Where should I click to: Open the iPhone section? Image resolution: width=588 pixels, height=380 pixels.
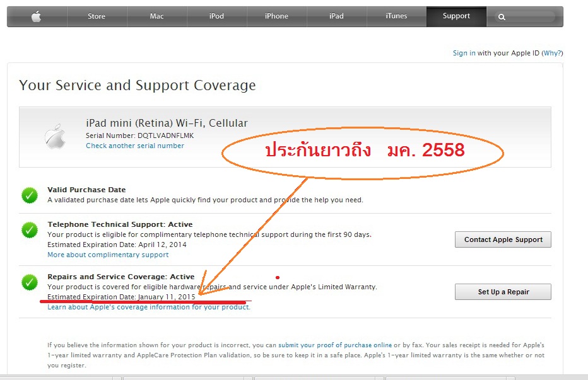coord(276,16)
